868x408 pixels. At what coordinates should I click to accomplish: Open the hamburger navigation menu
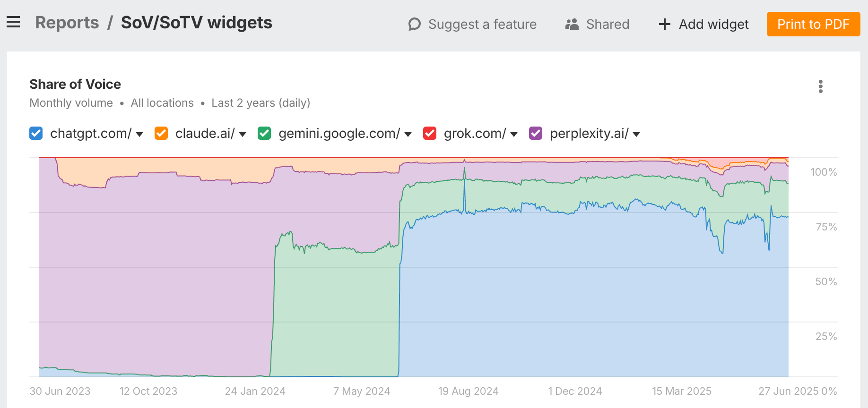pos(13,22)
